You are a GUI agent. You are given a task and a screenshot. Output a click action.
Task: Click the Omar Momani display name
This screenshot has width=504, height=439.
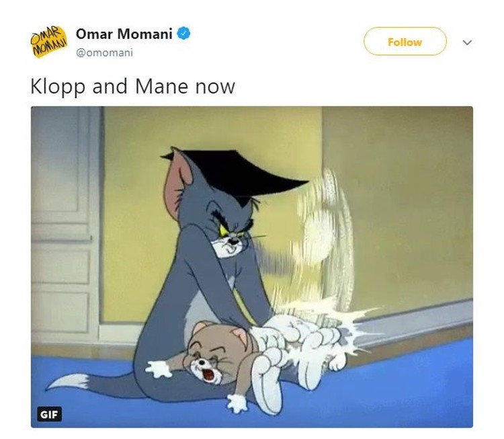124,34
